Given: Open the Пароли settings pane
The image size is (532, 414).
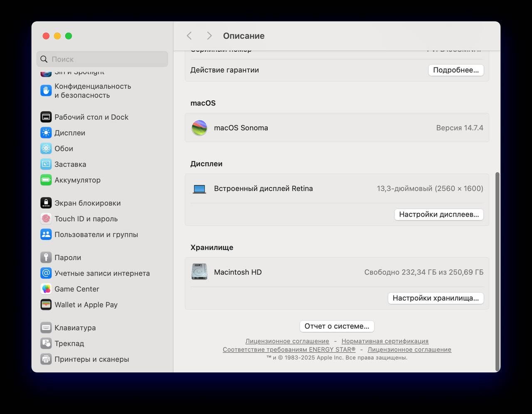Looking at the screenshot, I should click(102, 257).
